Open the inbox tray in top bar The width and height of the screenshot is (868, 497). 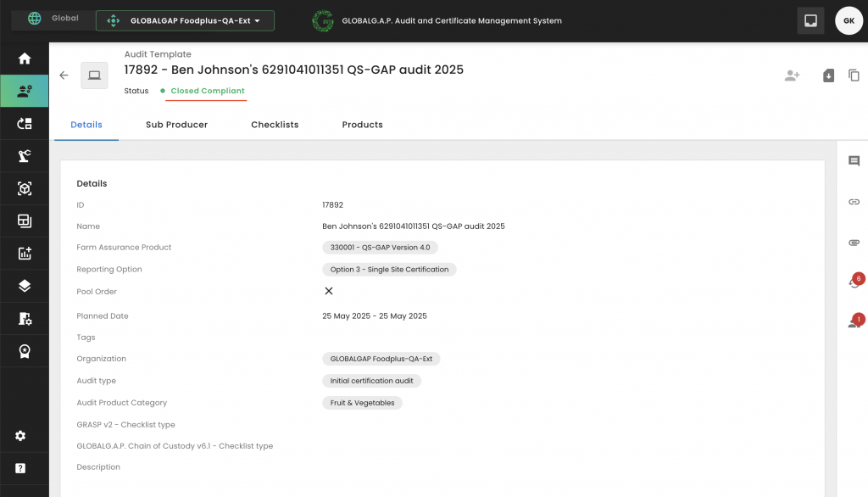810,20
